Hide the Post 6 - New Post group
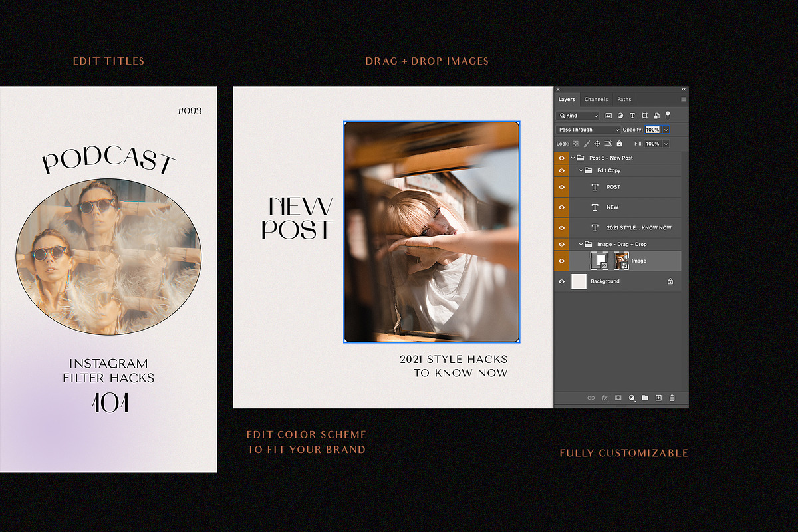Image resolution: width=798 pixels, height=532 pixels. [x=561, y=158]
